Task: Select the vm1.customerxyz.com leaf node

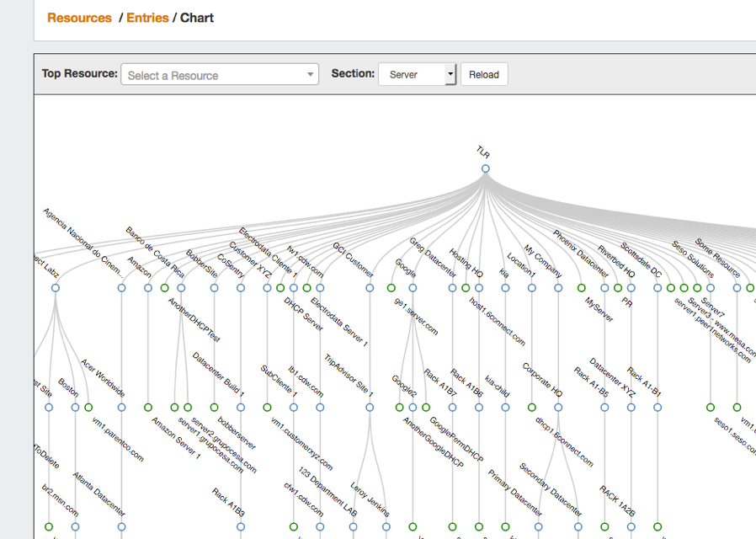Action: pos(267,408)
